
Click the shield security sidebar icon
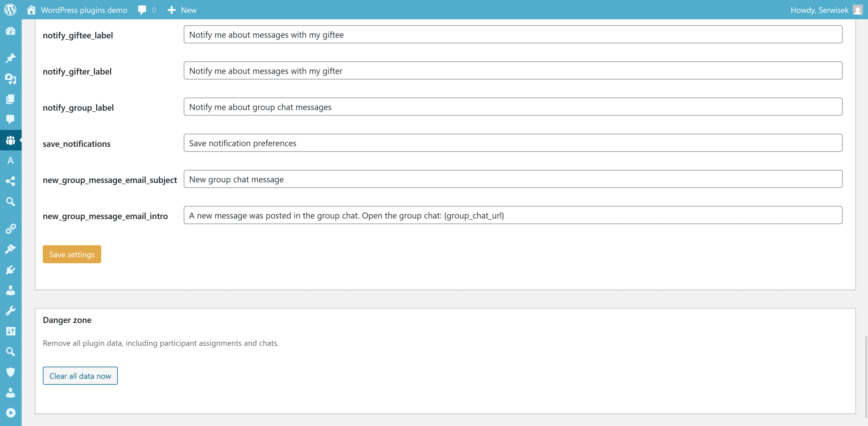(11, 372)
